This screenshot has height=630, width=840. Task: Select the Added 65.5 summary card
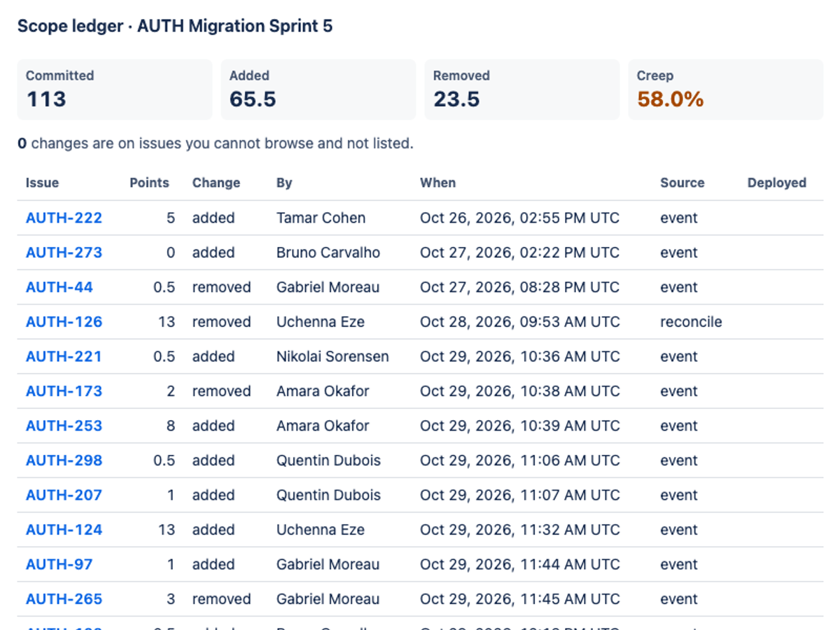[318, 90]
